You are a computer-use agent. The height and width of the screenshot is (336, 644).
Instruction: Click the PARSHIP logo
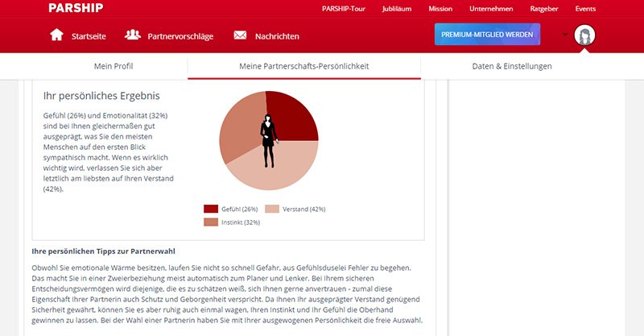[76, 8]
